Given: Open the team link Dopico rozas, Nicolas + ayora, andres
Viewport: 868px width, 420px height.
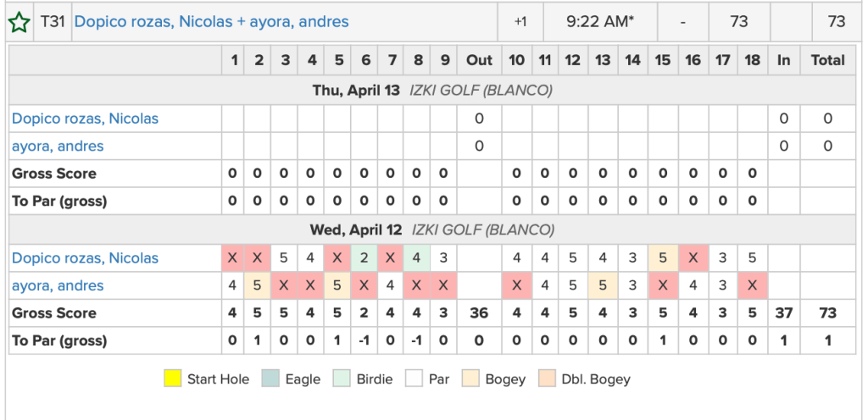Looking at the screenshot, I should (211, 22).
